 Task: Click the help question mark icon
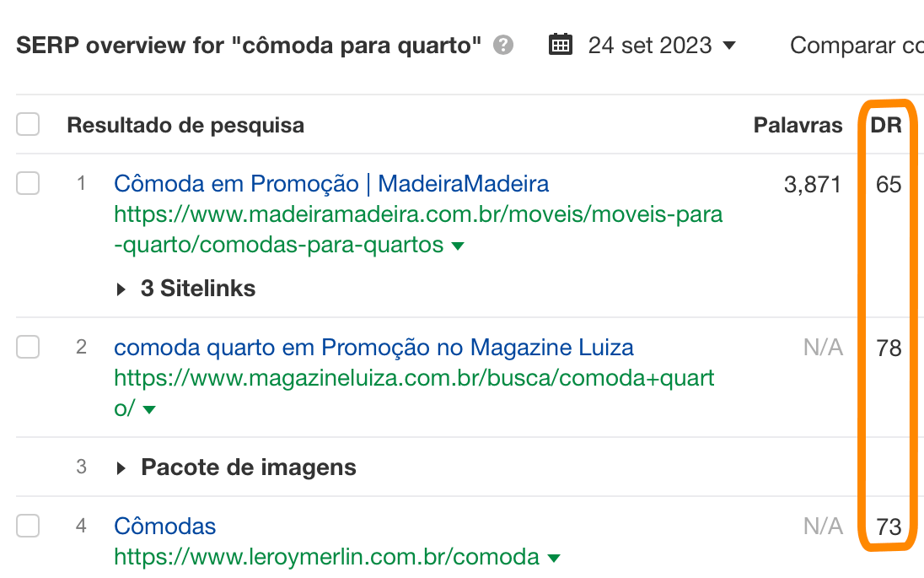504,45
